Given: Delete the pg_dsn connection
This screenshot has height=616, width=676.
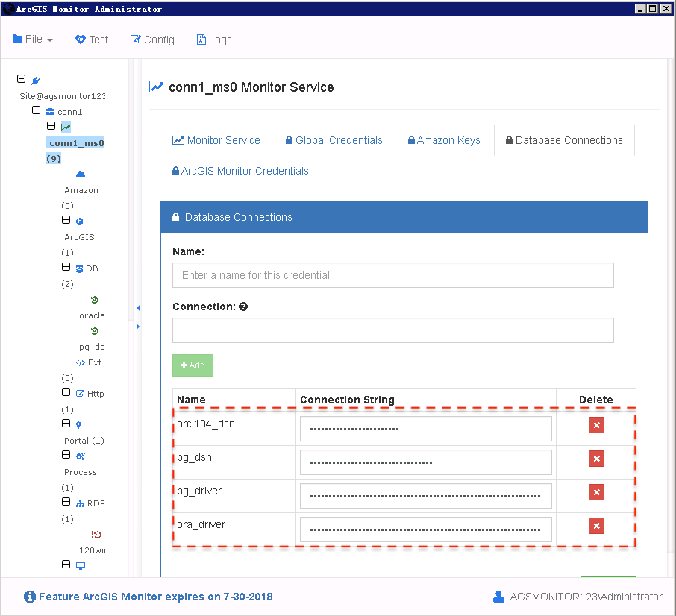Looking at the screenshot, I should coord(596,459).
